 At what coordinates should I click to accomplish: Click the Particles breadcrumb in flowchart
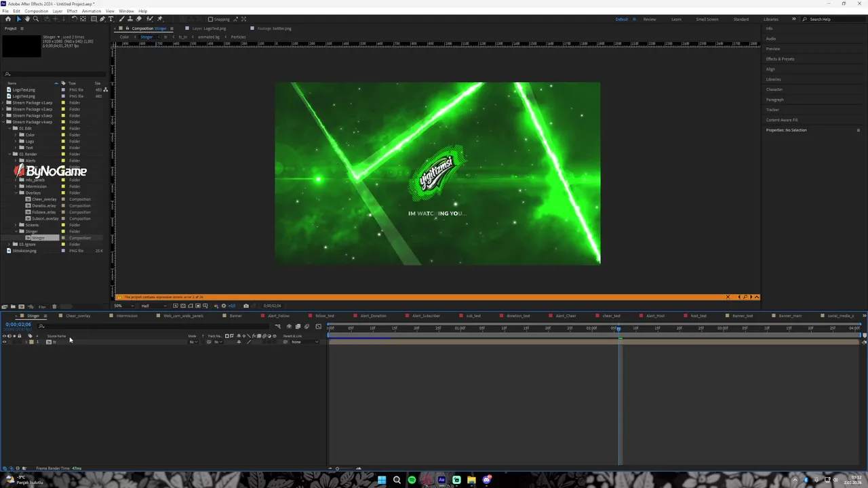coord(238,37)
